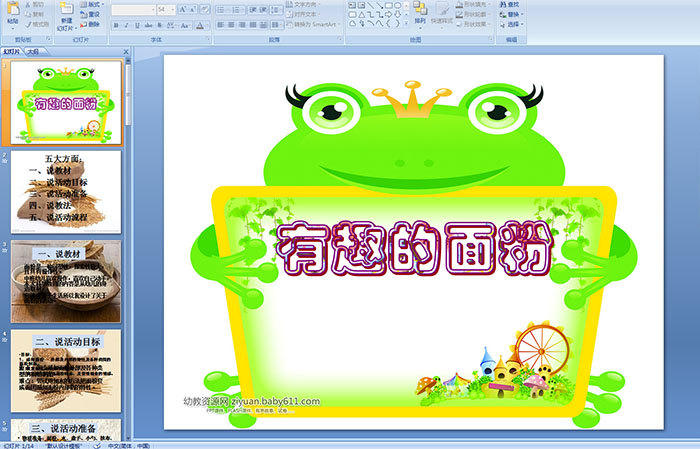Open the font name dropdown
Screen dimensions: 700x449
pos(153,9)
